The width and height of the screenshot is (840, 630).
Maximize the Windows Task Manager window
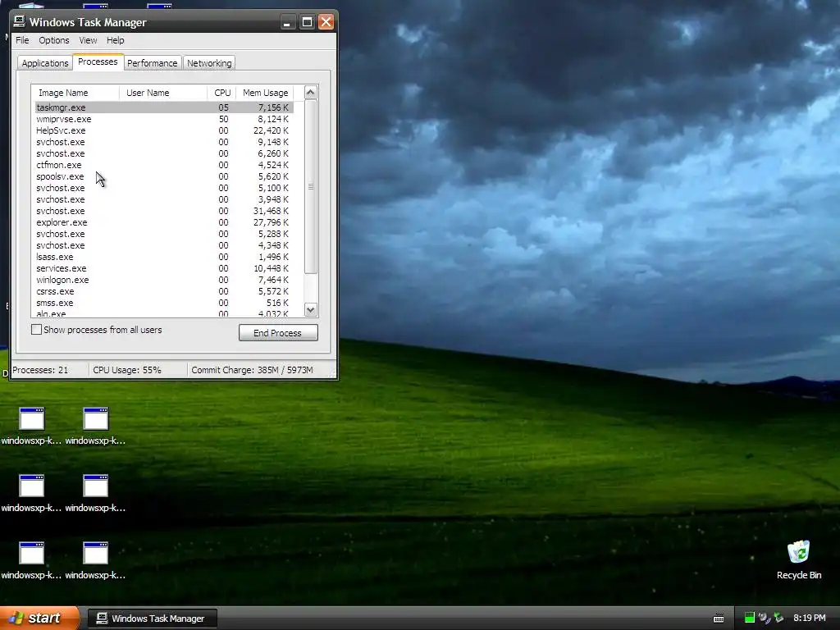pyautogui.click(x=307, y=22)
